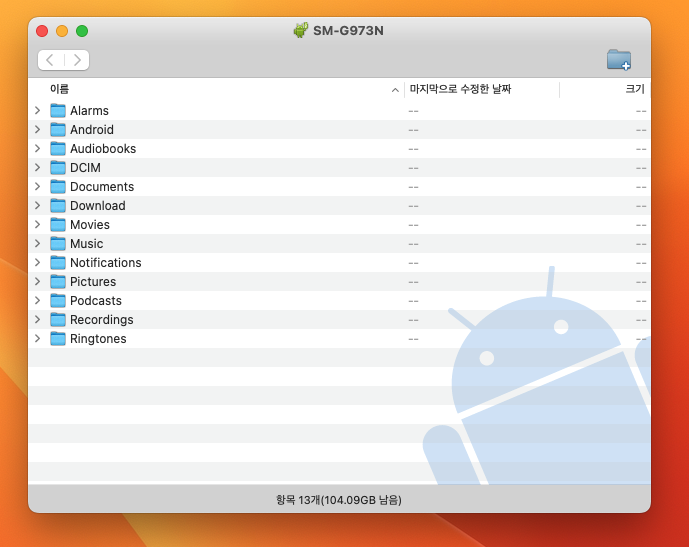Click the Android robot icon in title bar

pyautogui.click(x=301, y=30)
